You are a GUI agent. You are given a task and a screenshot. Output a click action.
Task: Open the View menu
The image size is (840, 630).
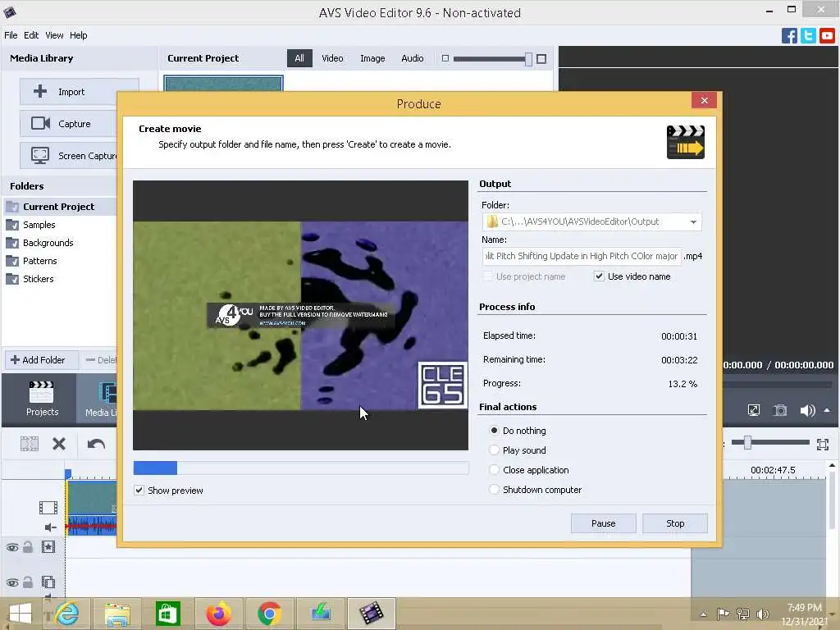coord(54,35)
